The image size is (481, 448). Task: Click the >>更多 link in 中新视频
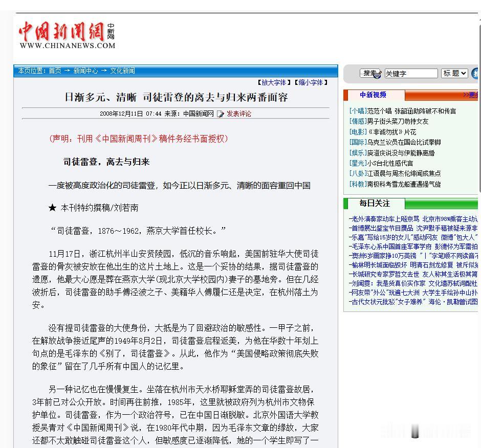point(470,95)
